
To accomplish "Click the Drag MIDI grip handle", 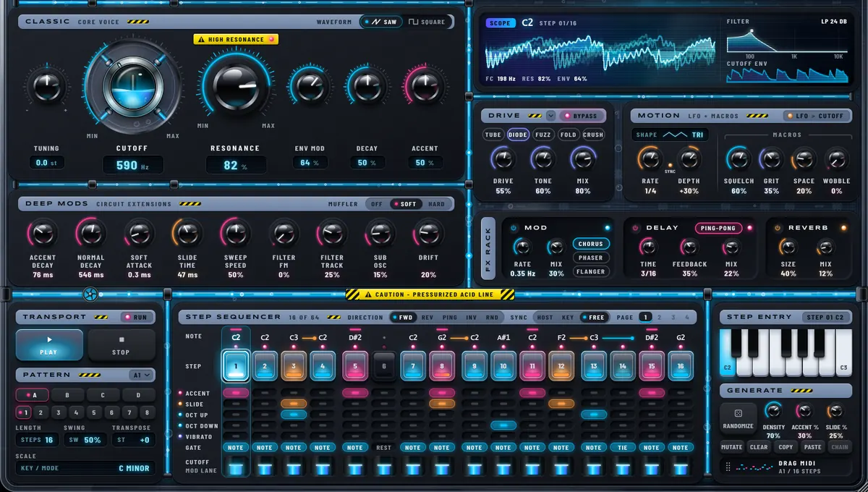I will coord(728,467).
